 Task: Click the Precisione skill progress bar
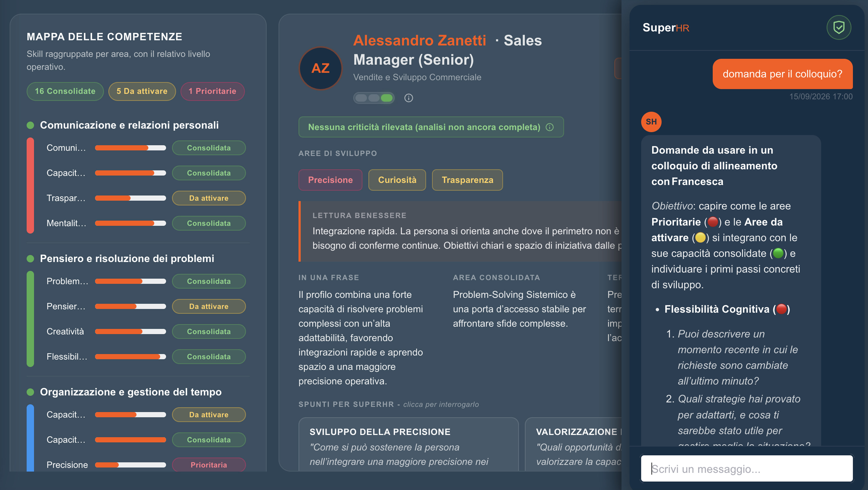point(130,465)
